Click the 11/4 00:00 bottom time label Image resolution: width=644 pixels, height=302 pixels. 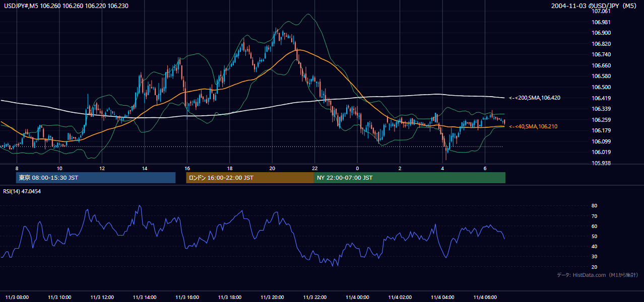pyautogui.click(x=358, y=297)
